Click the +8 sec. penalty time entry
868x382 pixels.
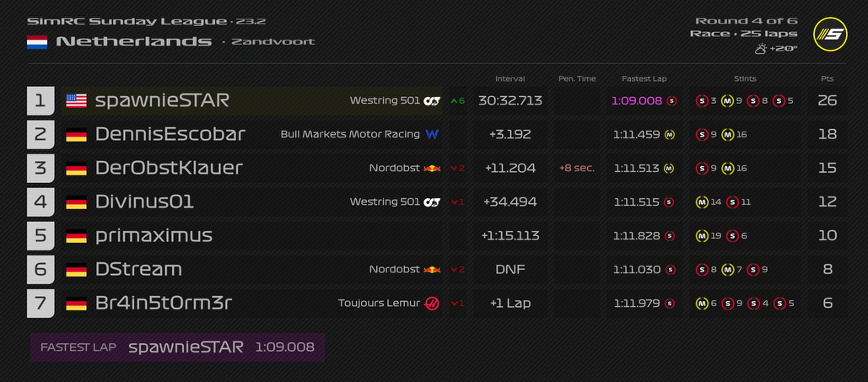pyautogui.click(x=577, y=168)
